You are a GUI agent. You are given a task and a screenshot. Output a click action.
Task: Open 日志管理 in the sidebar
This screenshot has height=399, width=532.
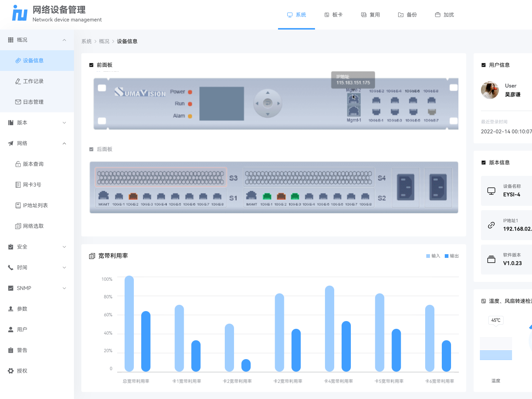37,102
